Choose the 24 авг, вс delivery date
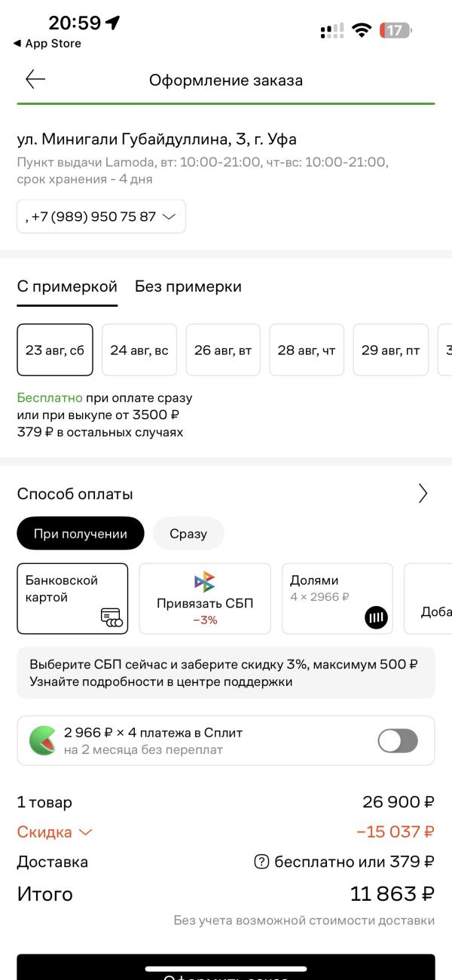This screenshot has width=452, height=980. 139,350
